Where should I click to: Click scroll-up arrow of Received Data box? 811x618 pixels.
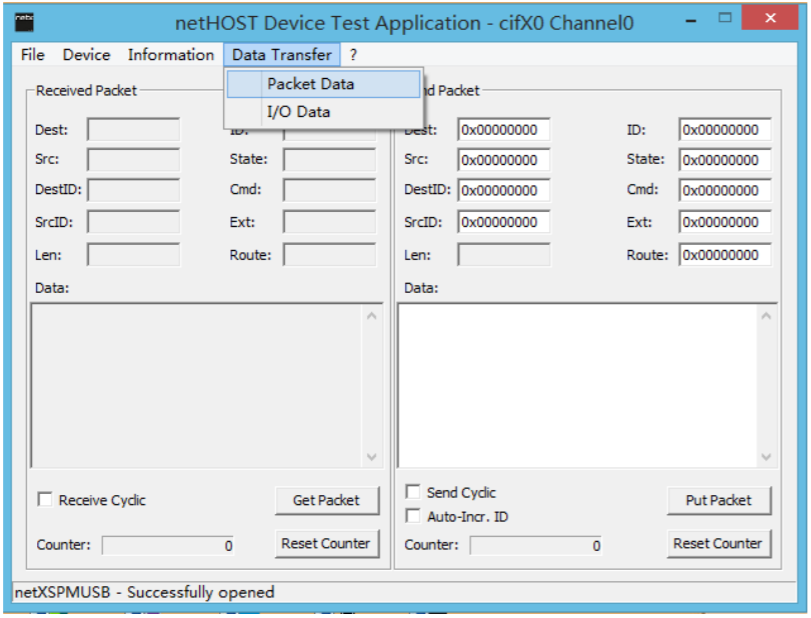[371, 315]
